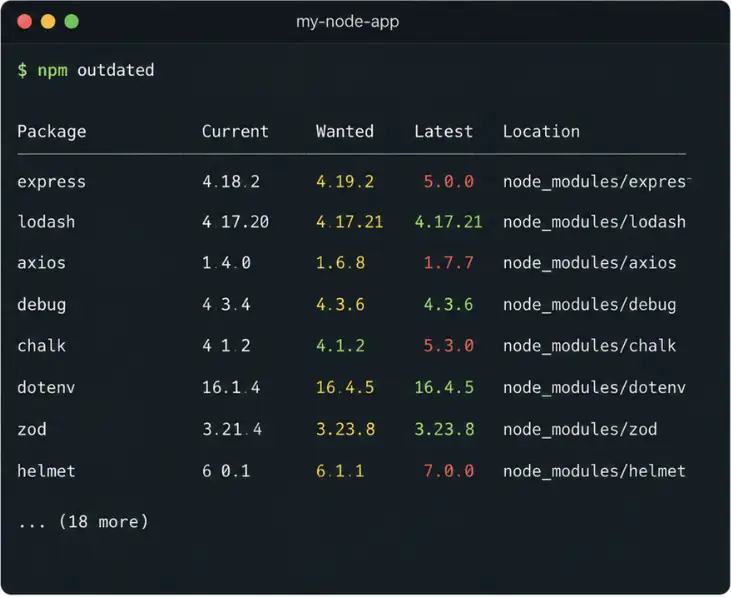Viewport: 731px width, 598px height.
Task: Select the Latest column header
Action: [443, 131]
